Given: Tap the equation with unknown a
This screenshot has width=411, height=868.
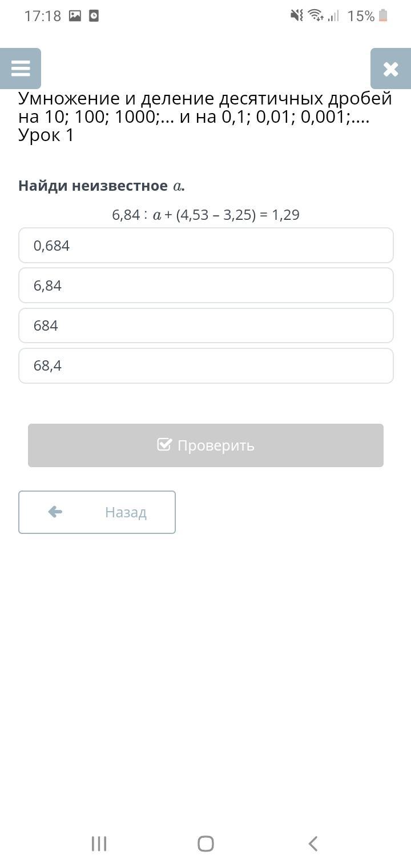Looking at the screenshot, I should pos(205,215).
